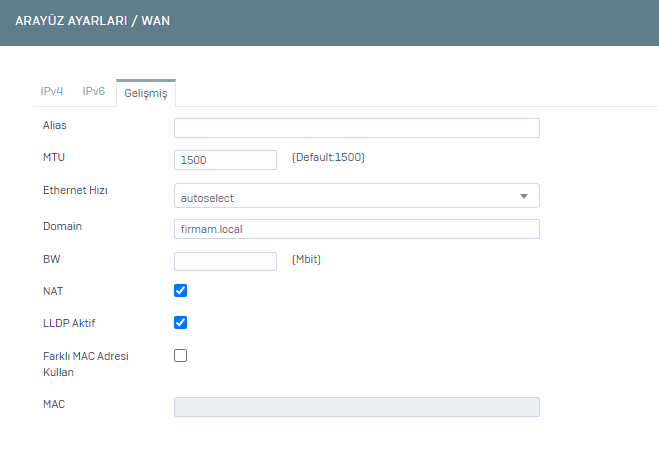The height and width of the screenshot is (475, 659).
Task: Click the LLDP Aktif label
Action: pos(69,323)
